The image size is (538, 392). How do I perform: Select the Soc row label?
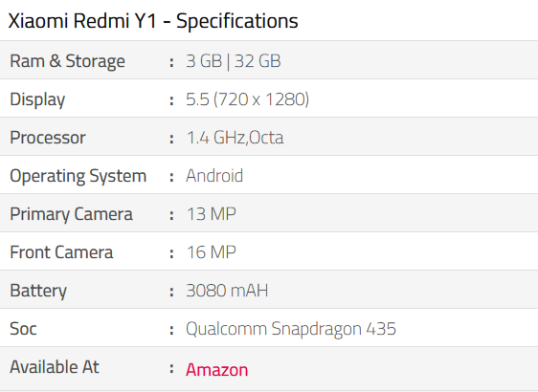pyautogui.click(x=23, y=329)
